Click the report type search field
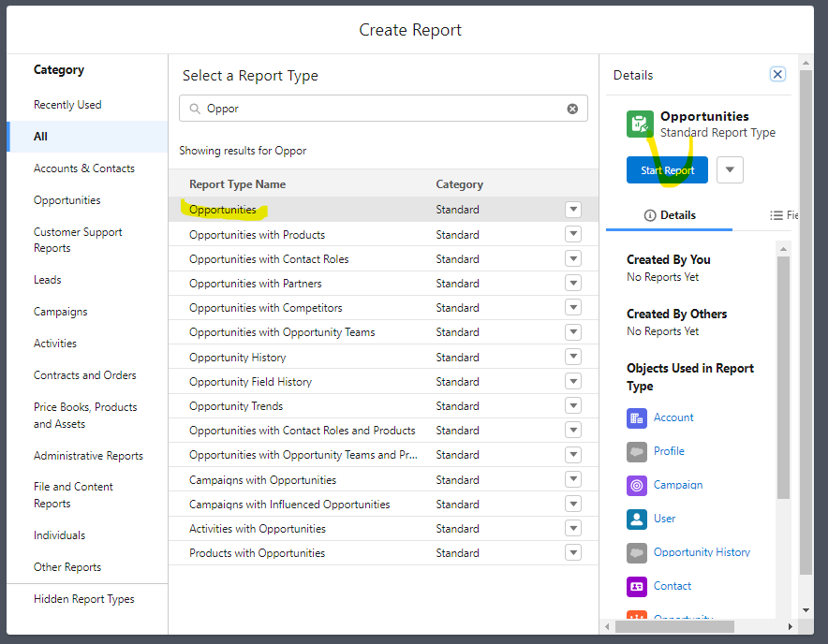 [x=384, y=109]
